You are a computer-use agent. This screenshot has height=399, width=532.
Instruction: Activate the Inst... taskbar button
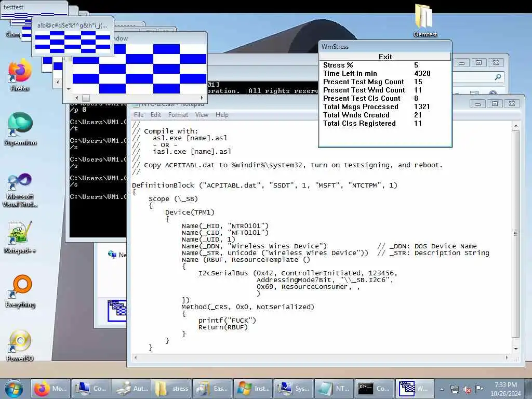tap(253, 389)
